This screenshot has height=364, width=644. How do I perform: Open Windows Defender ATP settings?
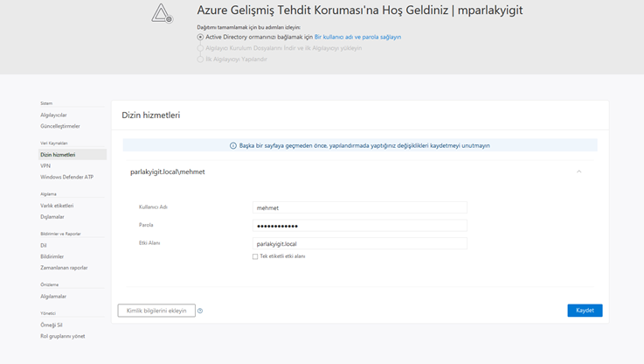[67, 177]
